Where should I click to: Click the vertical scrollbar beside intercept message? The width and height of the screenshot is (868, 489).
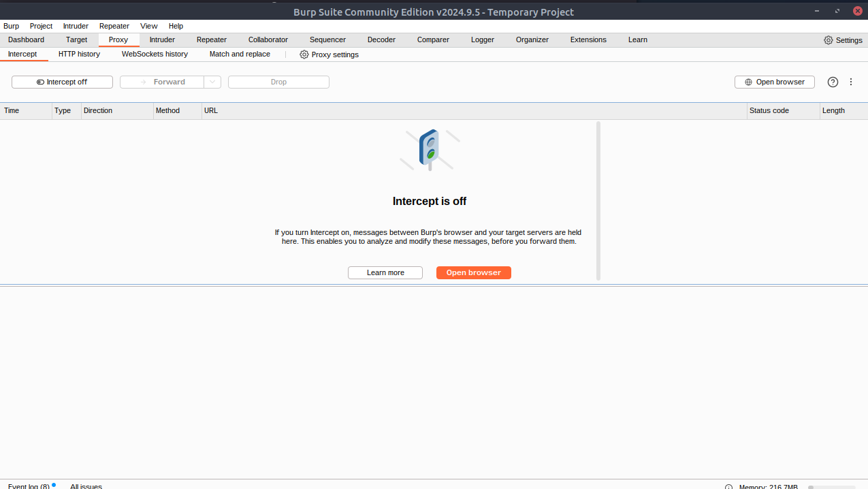coord(598,201)
